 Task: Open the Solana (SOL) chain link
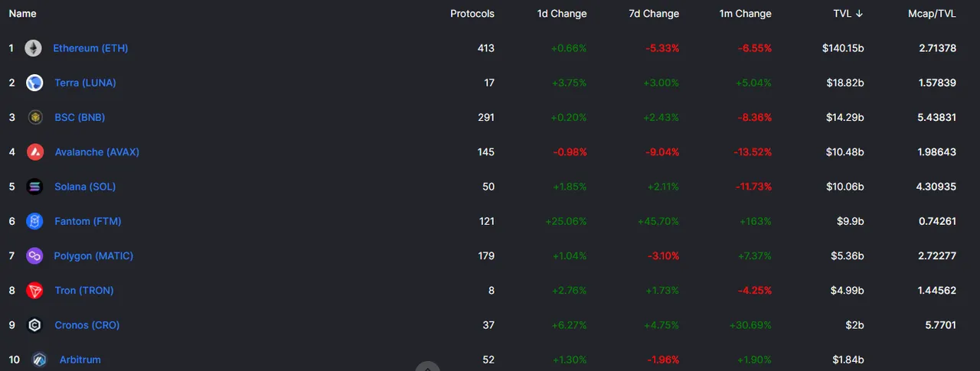pos(85,187)
